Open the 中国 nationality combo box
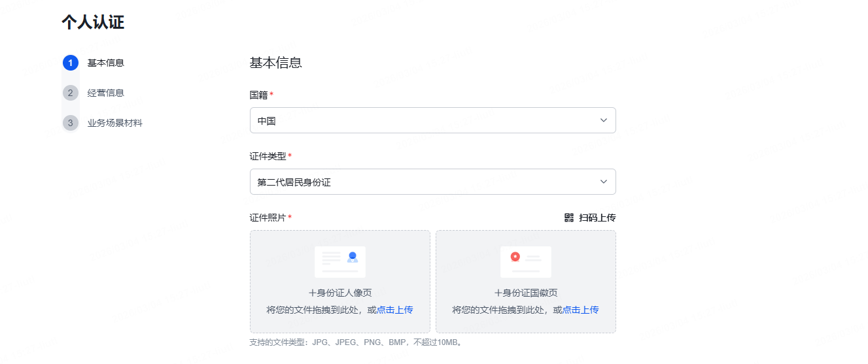The image size is (868, 364). click(x=425, y=120)
